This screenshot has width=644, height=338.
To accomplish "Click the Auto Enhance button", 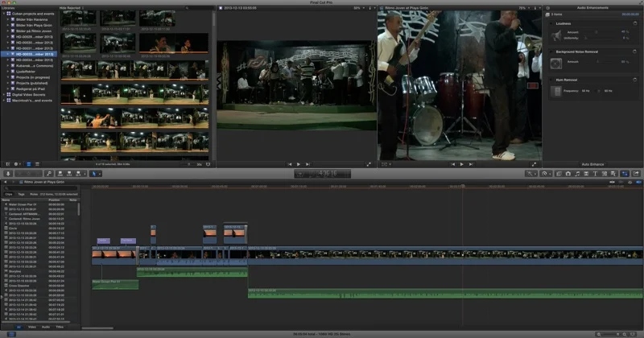I will (592, 164).
